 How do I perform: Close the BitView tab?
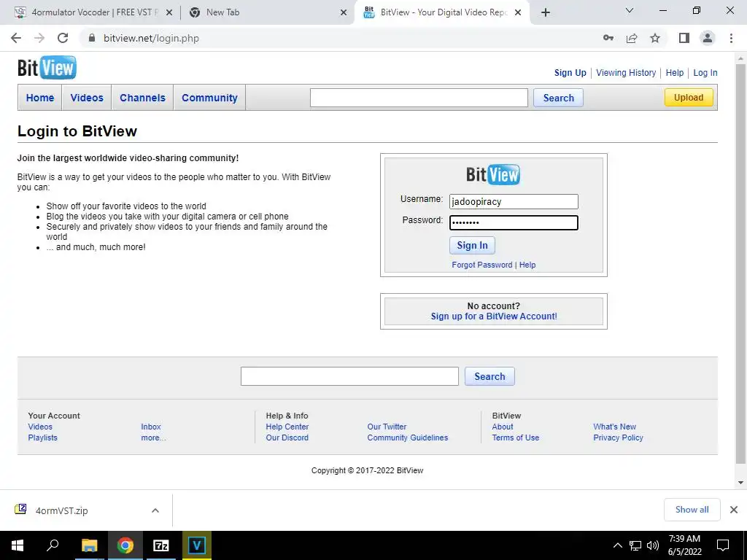pyautogui.click(x=519, y=13)
